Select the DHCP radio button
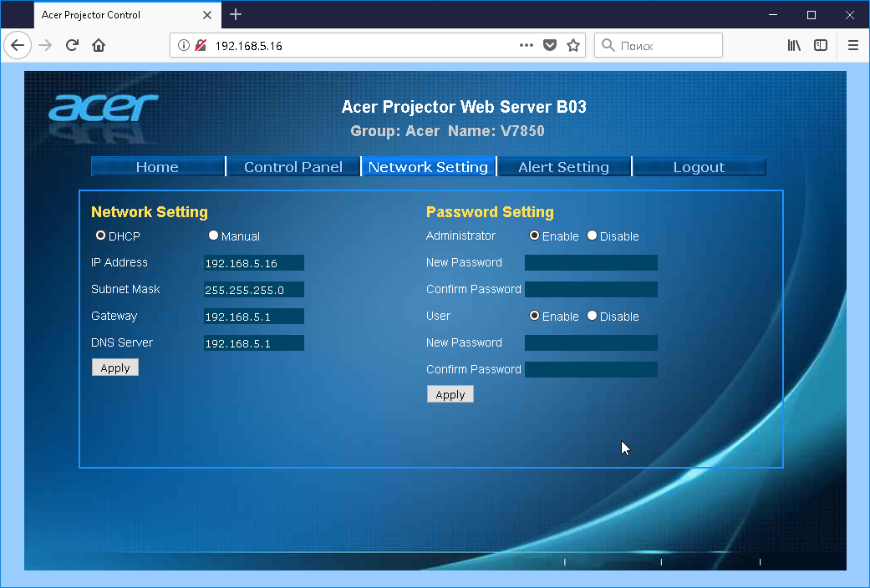This screenshot has height=588, width=870. point(100,236)
